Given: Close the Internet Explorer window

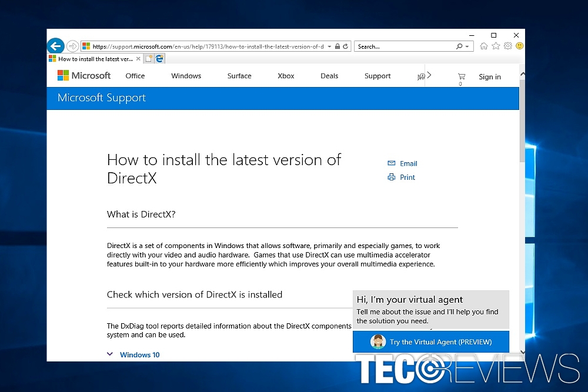Looking at the screenshot, I should coord(516,35).
